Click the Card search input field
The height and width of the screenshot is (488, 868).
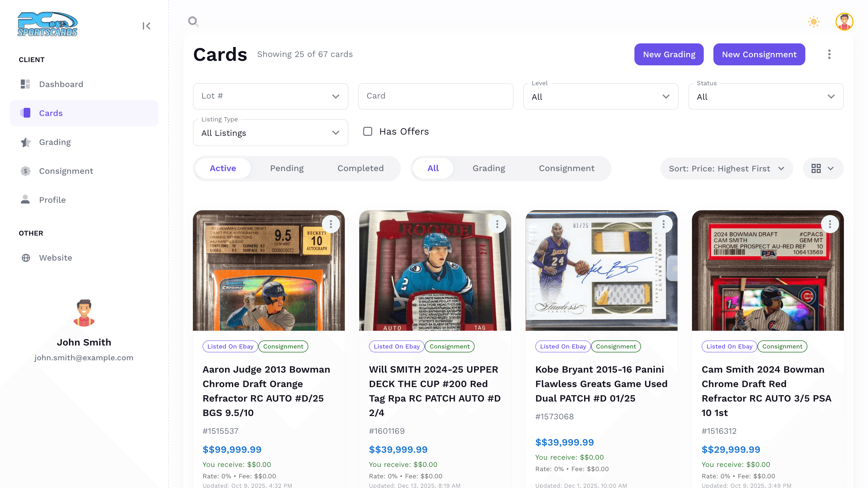(x=435, y=96)
